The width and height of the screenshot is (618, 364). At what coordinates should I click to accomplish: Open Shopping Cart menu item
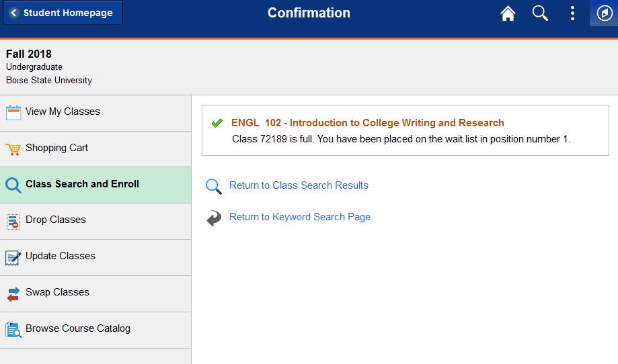tap(95, 149)
